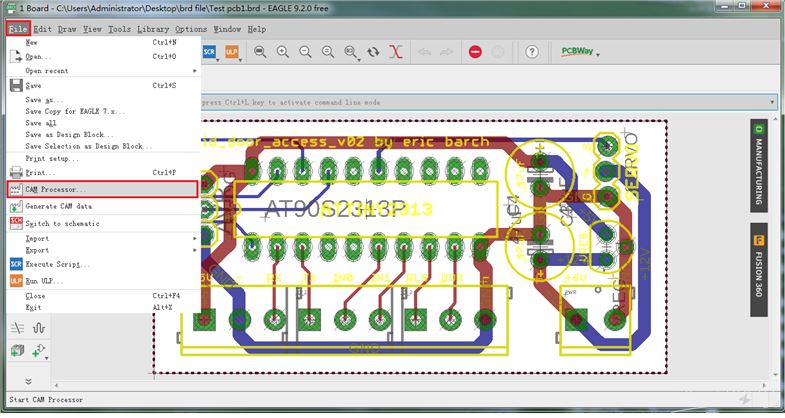Click the red stop command icon
Screen dimensions: 785x418
click(475, 51)
